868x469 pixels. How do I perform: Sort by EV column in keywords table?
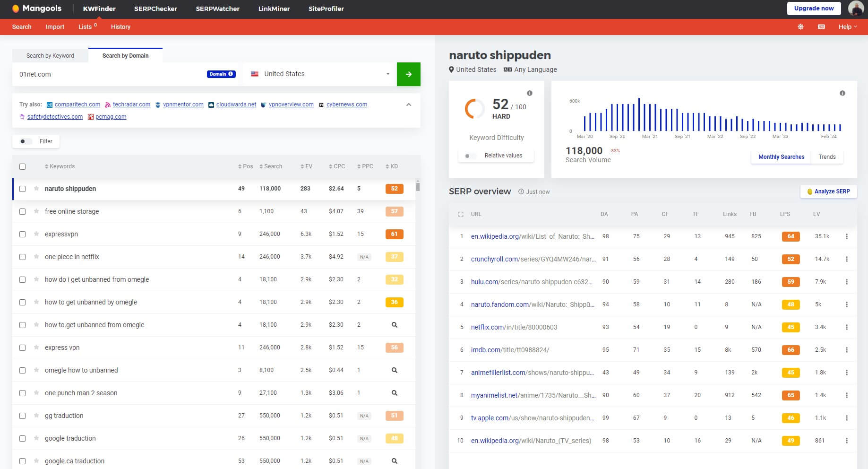(x=306, y=166)
